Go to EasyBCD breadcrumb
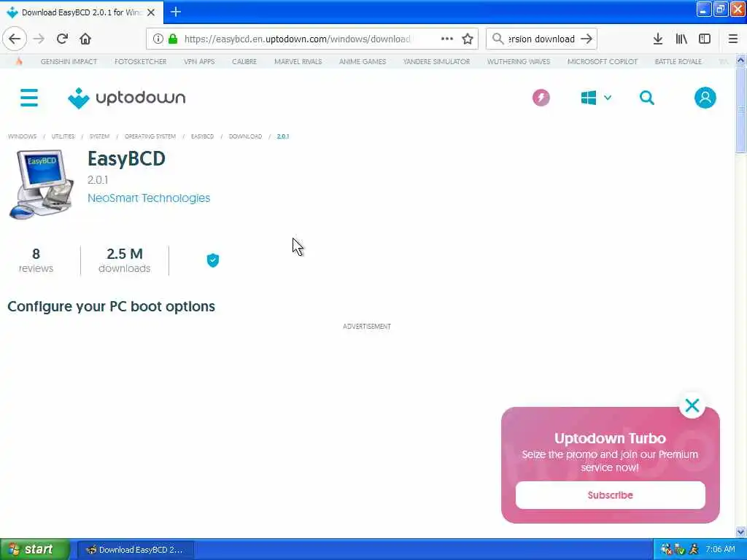 203,136
